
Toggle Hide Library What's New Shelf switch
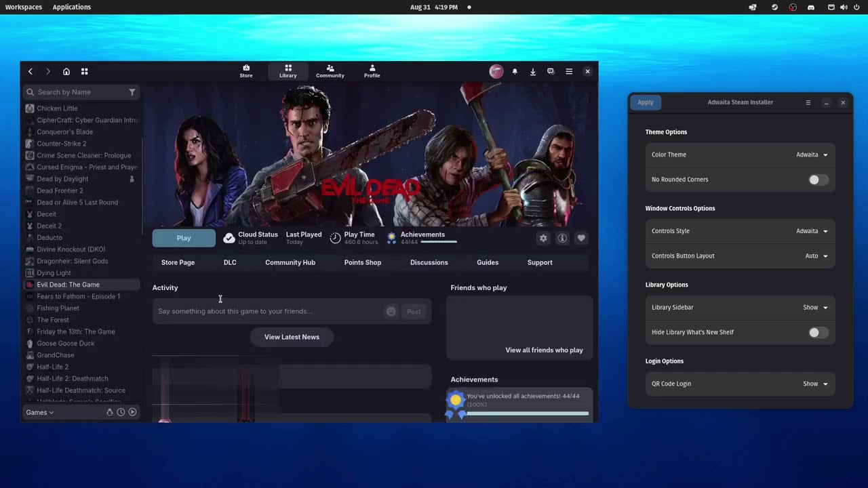[x=818, y=332]
